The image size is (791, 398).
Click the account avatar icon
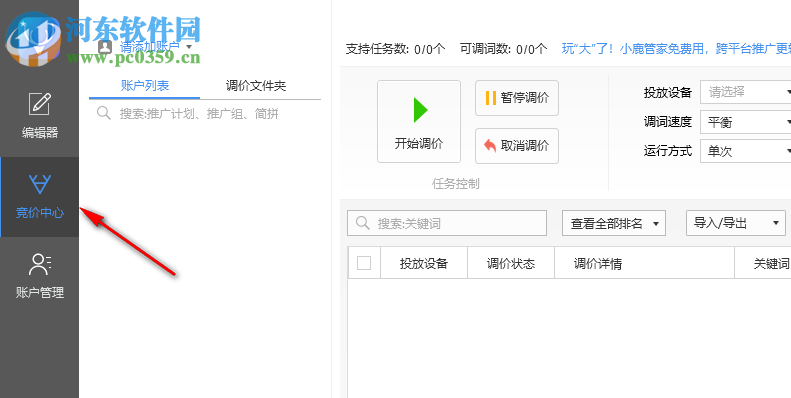104,47
